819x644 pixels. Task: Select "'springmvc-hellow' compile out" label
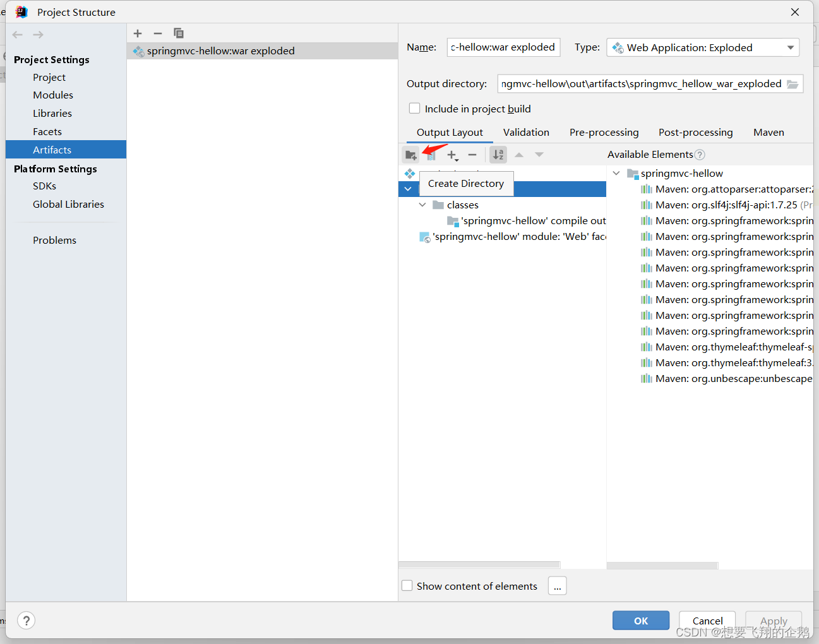point(534,221)
